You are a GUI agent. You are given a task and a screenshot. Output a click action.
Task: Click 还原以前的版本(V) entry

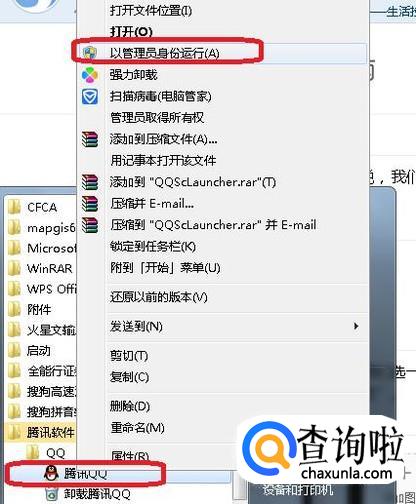click(x=159, y=297)
